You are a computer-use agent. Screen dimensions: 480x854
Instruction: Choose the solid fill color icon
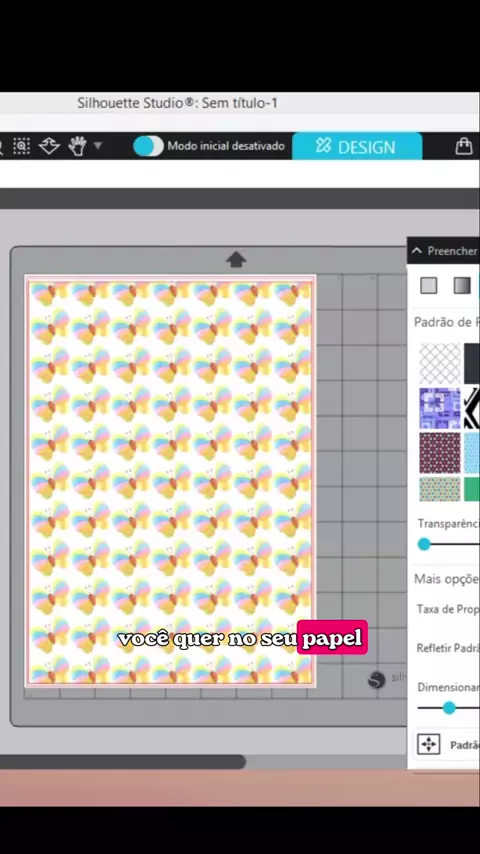click(429, 285)
